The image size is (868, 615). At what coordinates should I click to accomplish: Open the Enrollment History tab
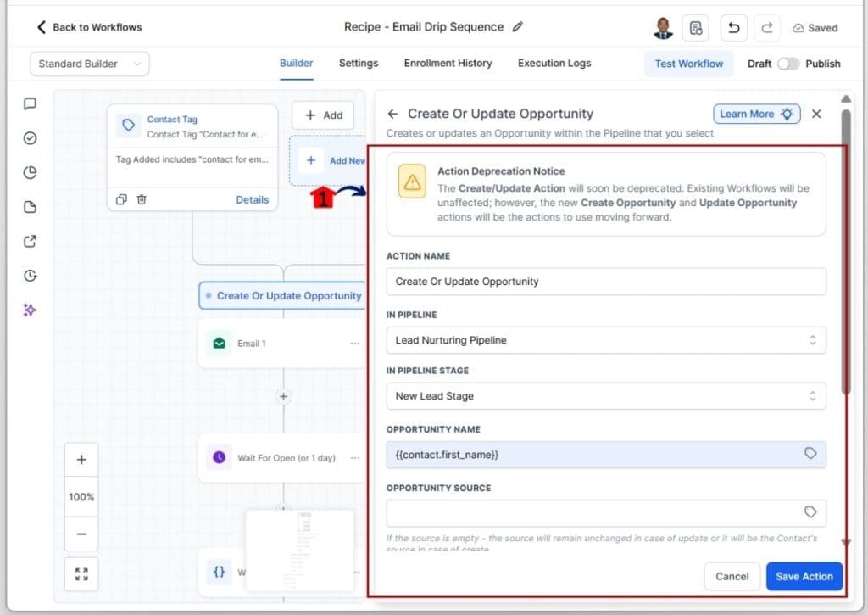tap(448, 63)
